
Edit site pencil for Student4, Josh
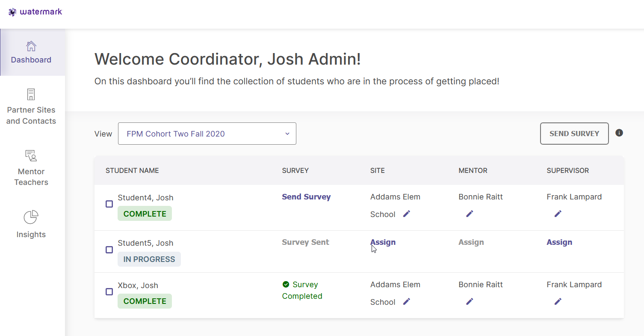coord(406,214)
